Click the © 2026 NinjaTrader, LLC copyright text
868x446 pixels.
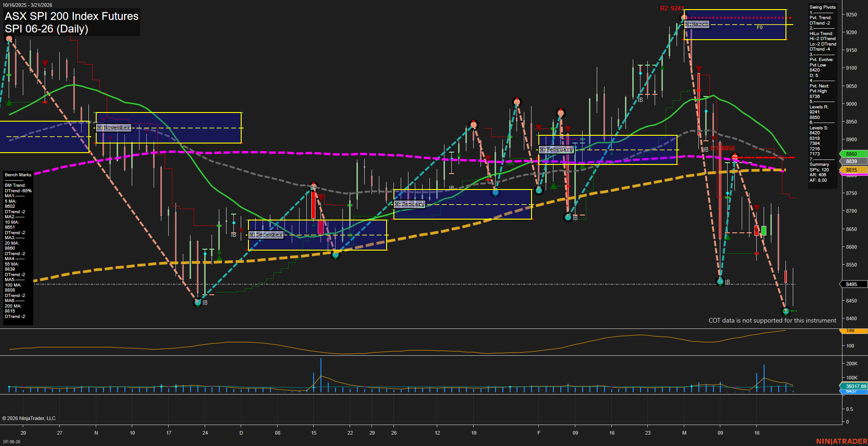[x=29, y=418]
